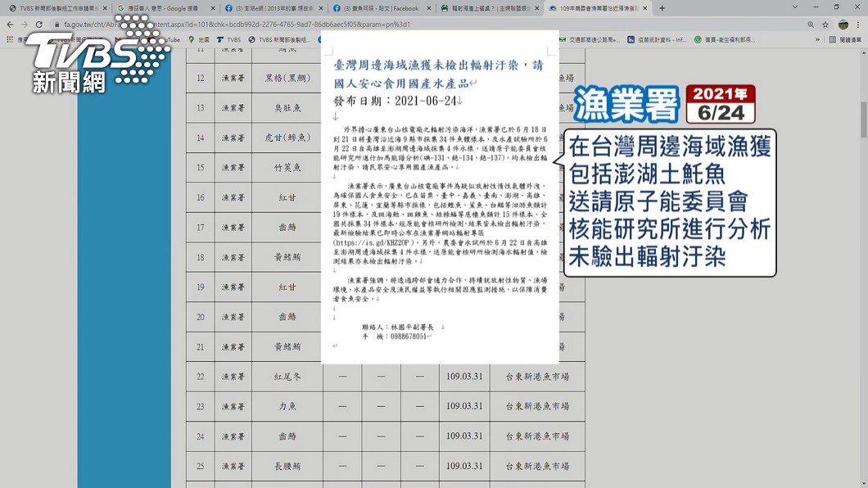
Task: Click date 109.03.31 in row 24
Action: [464, 436]
